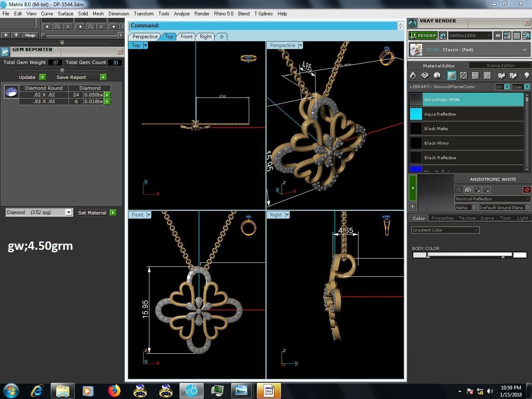This screenshot has height=399, width=532.
Task: Open the render resolution 1600x1200 dropdown
Action: tap(470, 36)
